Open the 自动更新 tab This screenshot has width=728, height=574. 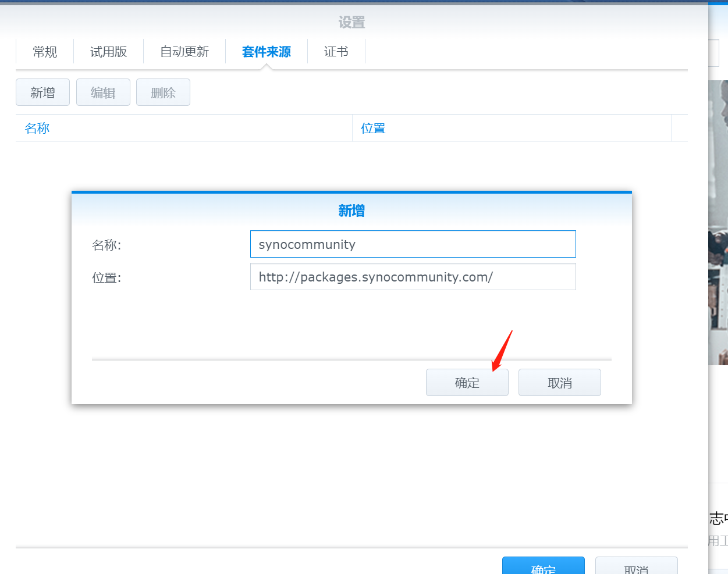click(184, 52)
